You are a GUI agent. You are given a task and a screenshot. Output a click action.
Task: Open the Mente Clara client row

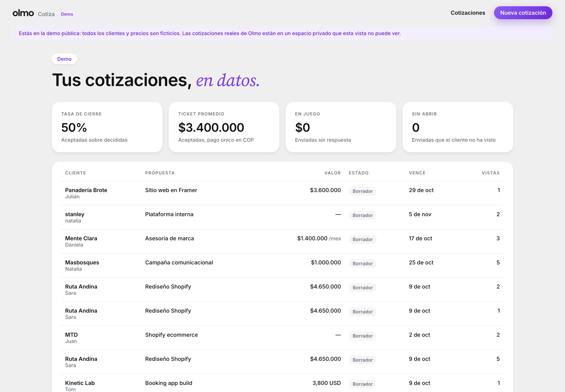282,241
